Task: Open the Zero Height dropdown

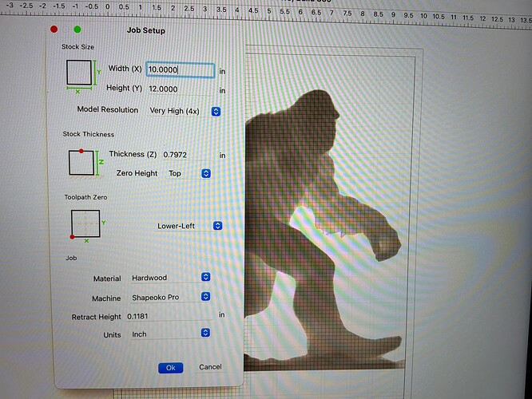Action: [189, 174]
